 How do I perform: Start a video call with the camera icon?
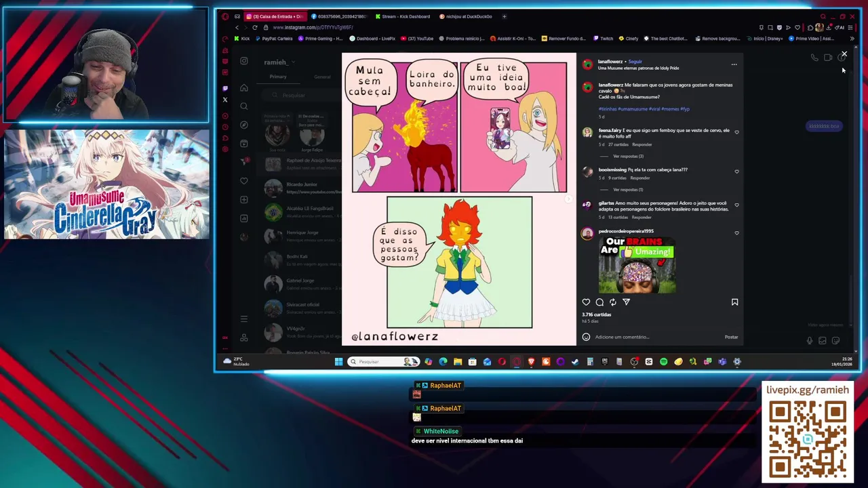[x=828, y=58]
